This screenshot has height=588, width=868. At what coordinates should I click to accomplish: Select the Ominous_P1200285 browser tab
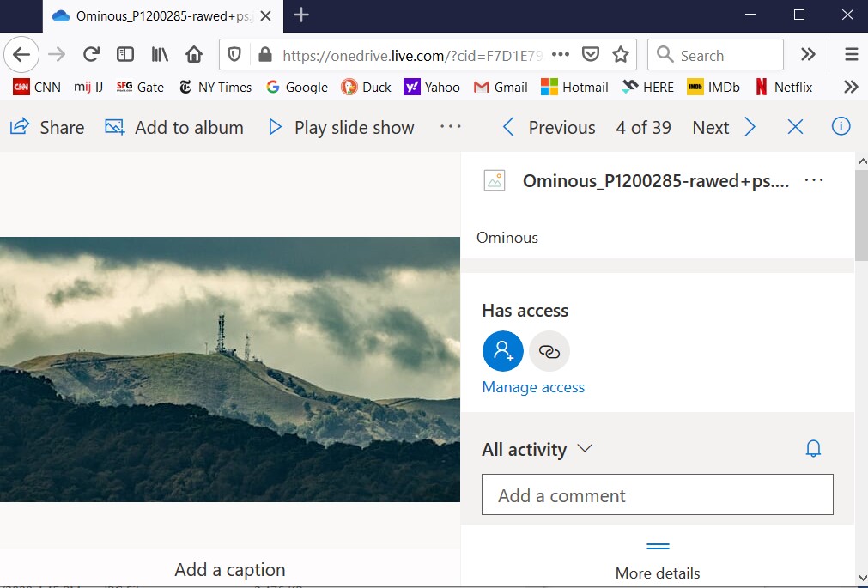pos(163,16)
